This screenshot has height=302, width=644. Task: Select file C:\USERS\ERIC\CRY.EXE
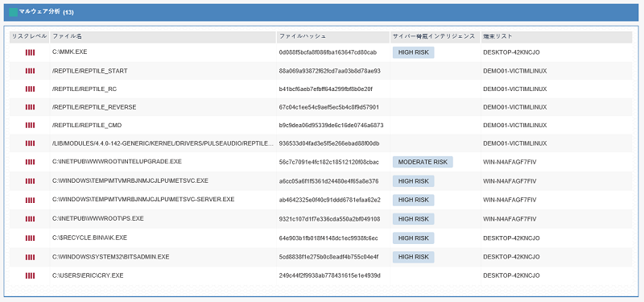pos(88,275)
